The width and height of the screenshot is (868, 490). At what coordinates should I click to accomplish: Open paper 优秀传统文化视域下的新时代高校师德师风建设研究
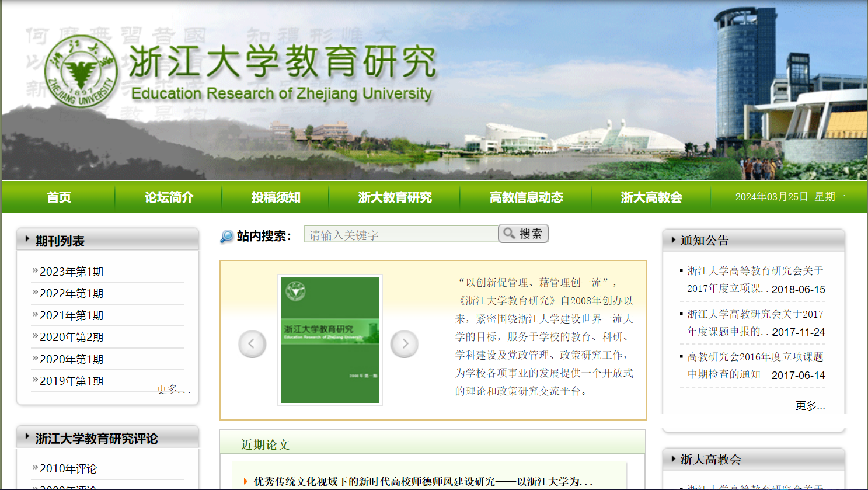[x=423, y=482]
